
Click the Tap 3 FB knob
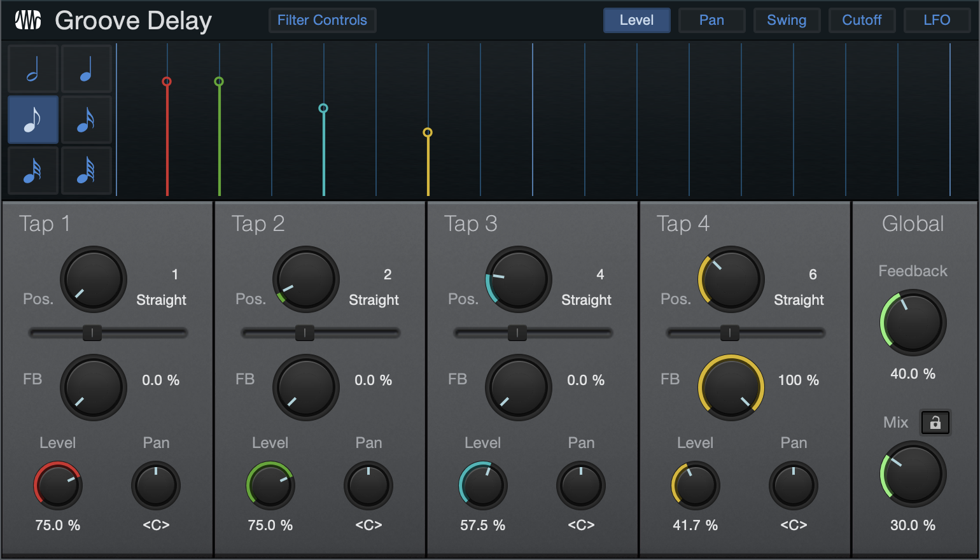coord(519,388)
